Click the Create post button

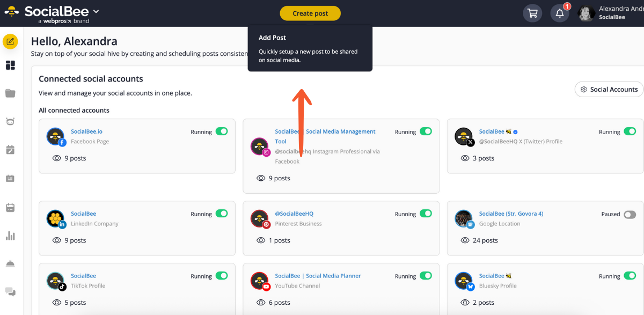pos(310,13)
